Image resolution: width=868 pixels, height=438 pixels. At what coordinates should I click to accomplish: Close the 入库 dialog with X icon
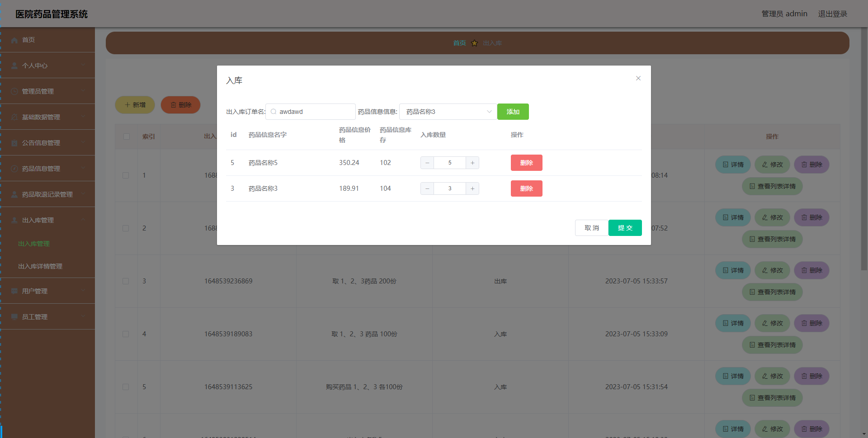[x=638, y=78]
